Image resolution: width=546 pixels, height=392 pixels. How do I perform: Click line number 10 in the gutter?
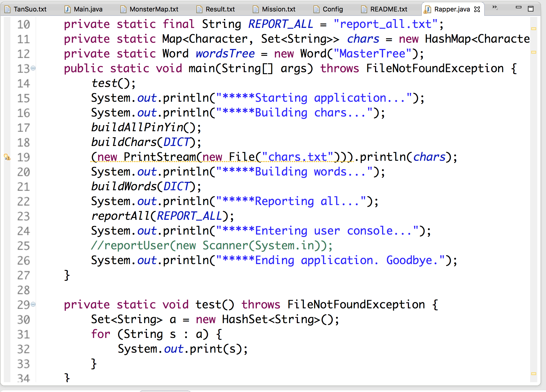tap(24, 24)
